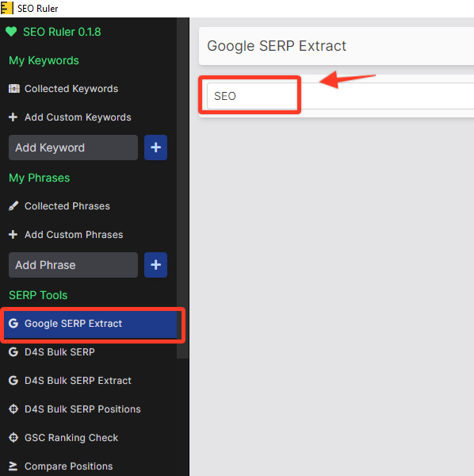474x476 pixels.
Task: Click the crosshair icon beside GSC Ranking Check
Action: point(13,438)
